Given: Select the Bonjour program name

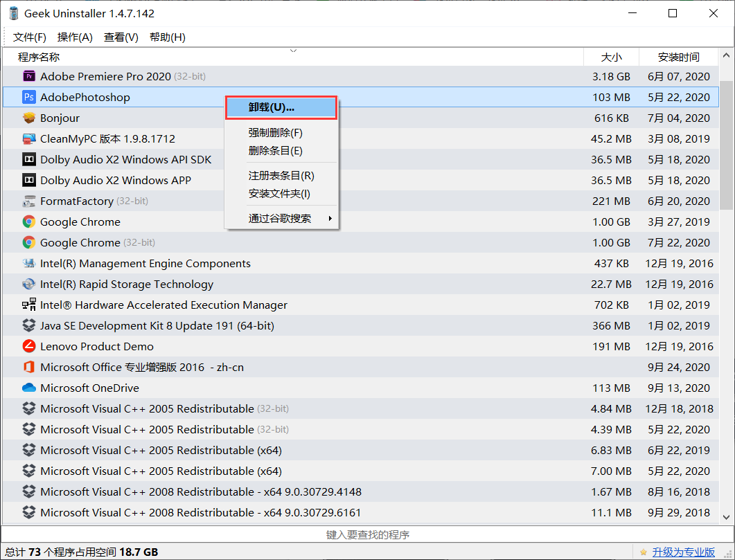Looking at the screenshot, I should coord(60,118).
